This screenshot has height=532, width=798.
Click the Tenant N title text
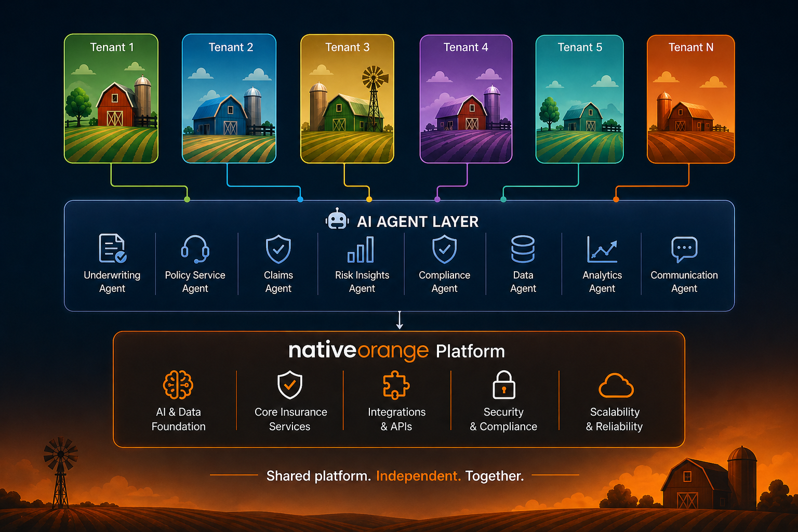click(x=691, y=47)
